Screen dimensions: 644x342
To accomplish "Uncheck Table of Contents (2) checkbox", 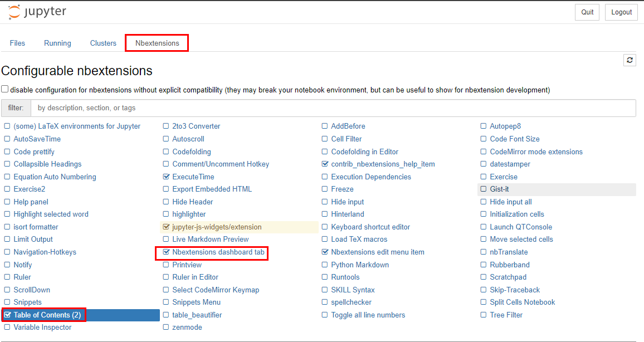I will [x=7, y=315].
